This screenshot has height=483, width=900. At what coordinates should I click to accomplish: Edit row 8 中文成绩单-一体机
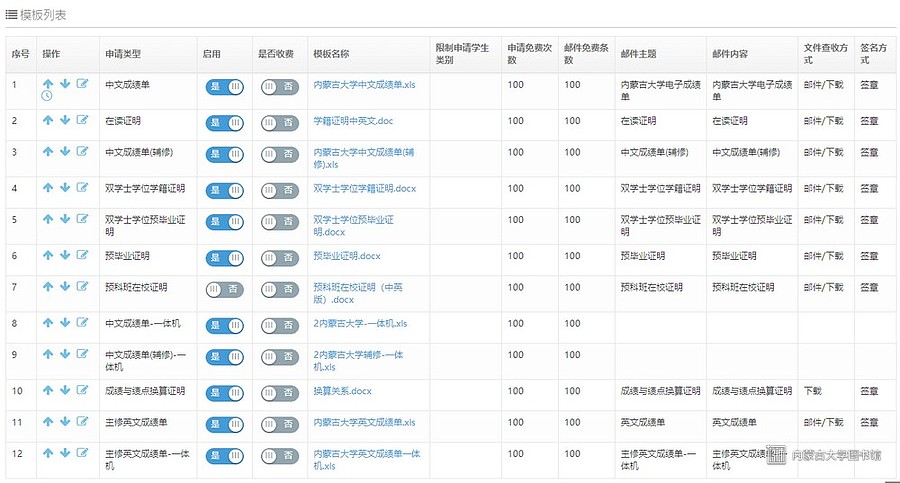(82, 323)
